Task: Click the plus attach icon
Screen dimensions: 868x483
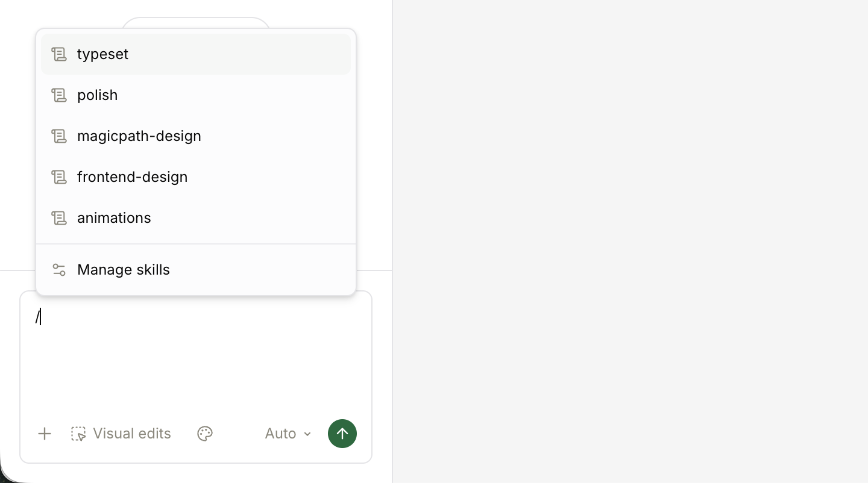Action: pyautogui.click(x=45, y=434)
